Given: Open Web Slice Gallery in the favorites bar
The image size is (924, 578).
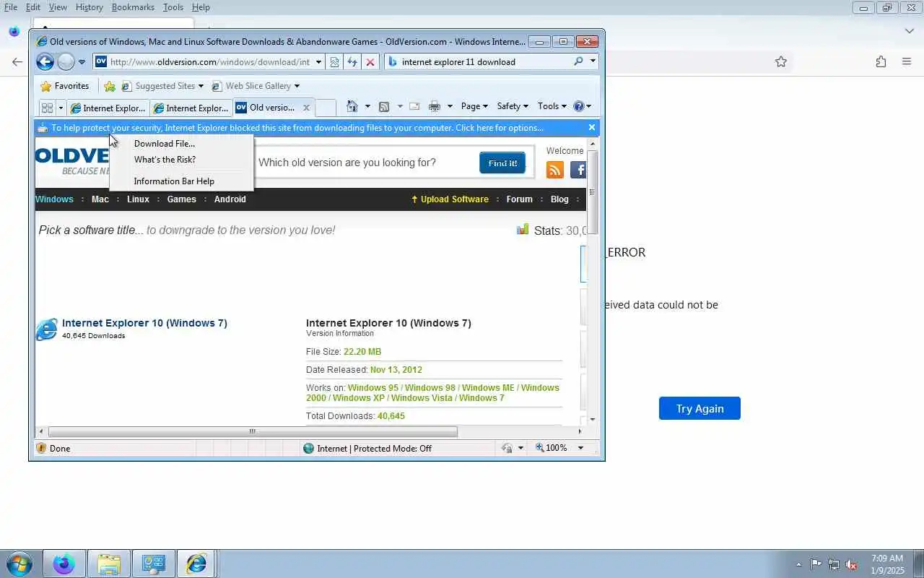Looking at the screenshot, I should click(256, 86).
